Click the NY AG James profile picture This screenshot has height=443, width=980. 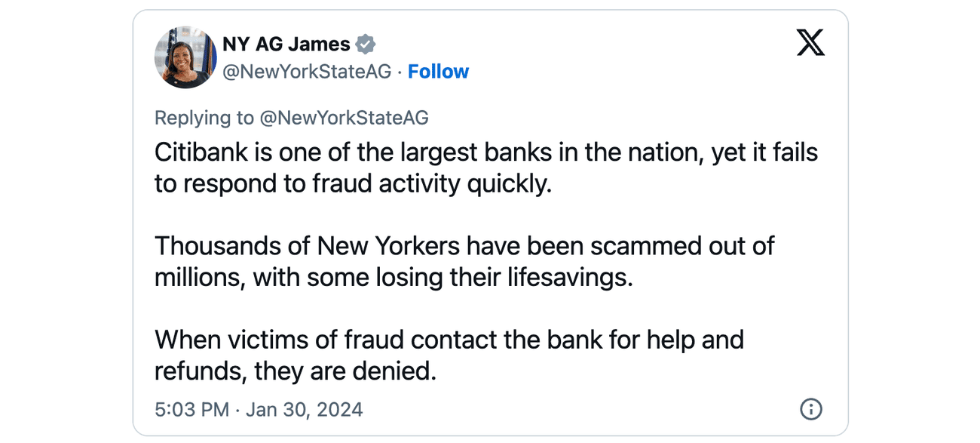pyautogui.click(x=185, y=57)
